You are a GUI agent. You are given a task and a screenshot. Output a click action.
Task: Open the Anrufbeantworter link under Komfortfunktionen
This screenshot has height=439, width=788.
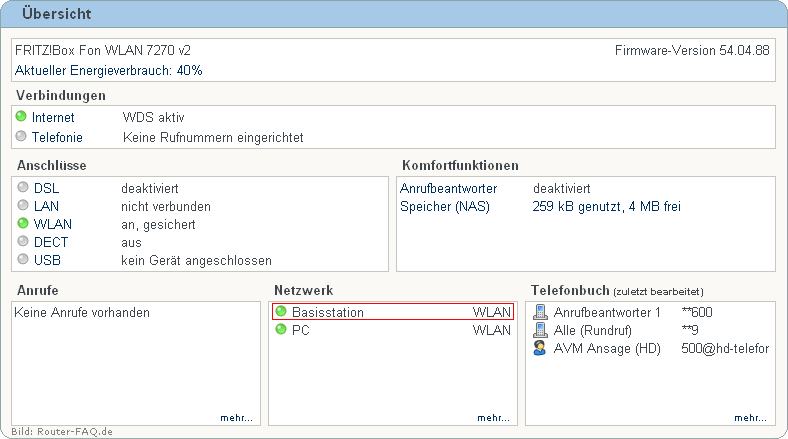[x=448, y=188]
